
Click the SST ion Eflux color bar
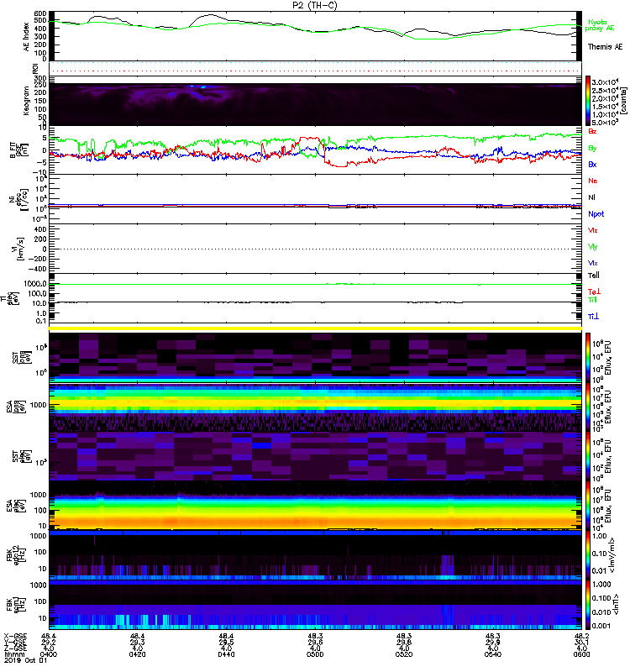[x=588, y=358]
